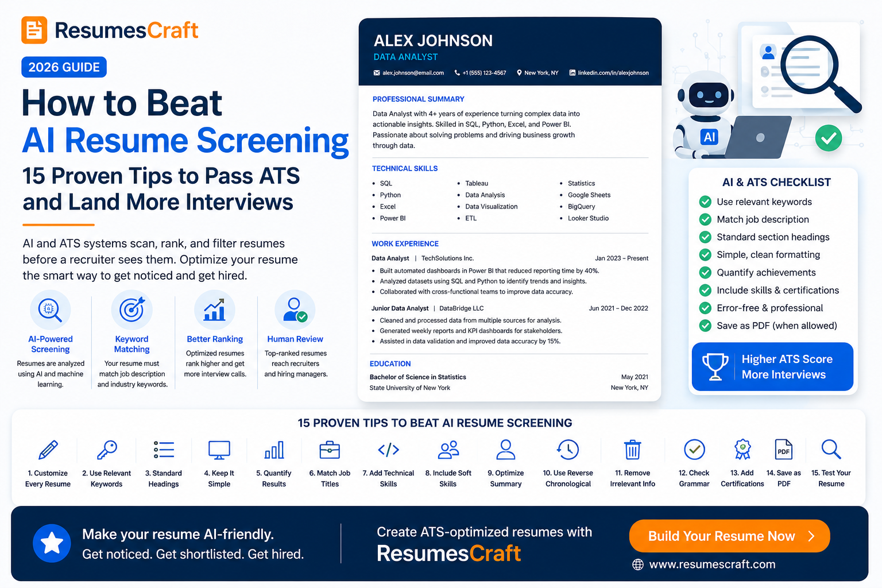The image size is (882, 588).
Task: Click the key icon for Use Relevant Keywords
Action: click(x=107, y=450)
